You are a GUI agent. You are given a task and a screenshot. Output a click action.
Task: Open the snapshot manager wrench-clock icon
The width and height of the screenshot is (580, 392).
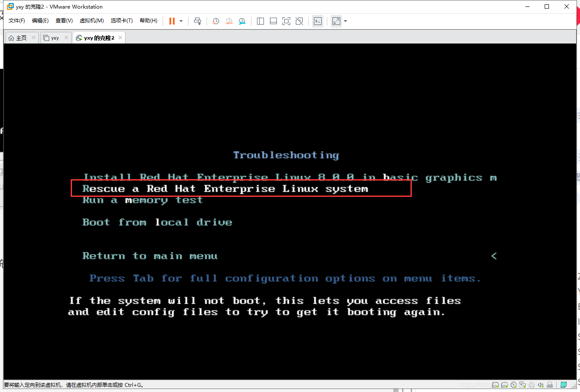[x=242, y=21]
